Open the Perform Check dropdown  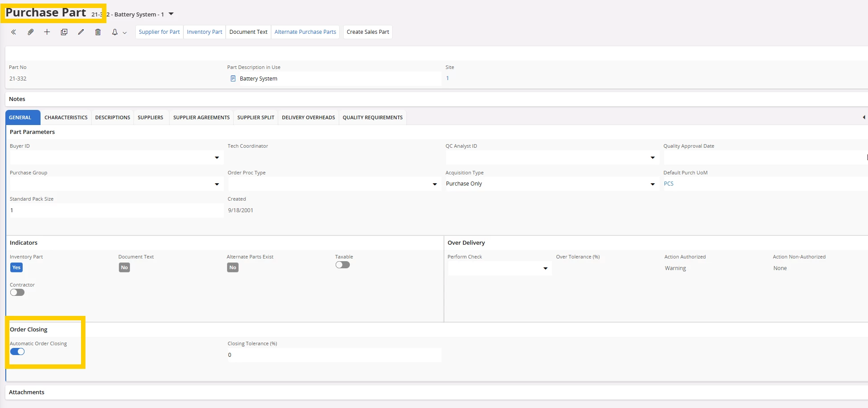click(x=545, y=268)
